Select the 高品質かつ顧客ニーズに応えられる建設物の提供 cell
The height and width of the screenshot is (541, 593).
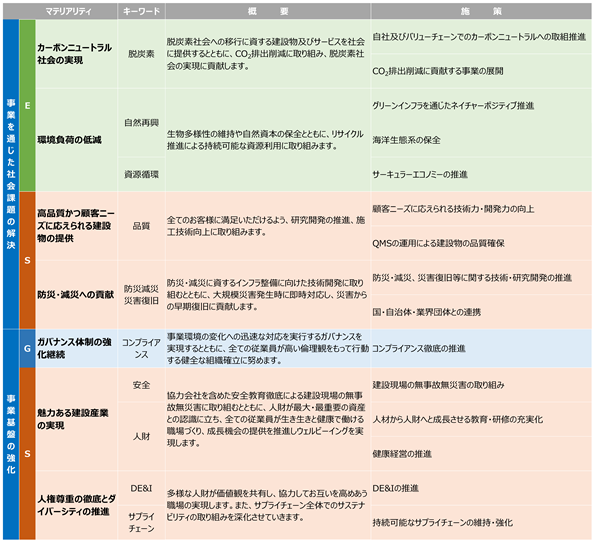(76, 226)
